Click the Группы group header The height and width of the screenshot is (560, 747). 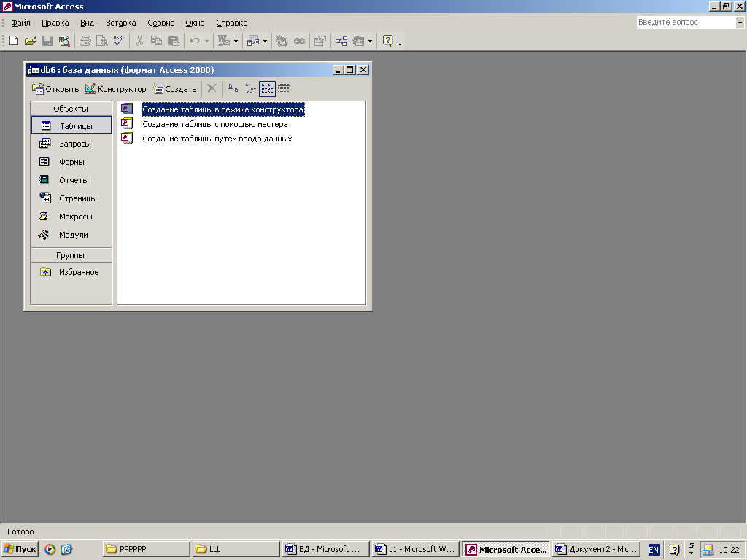71,255
